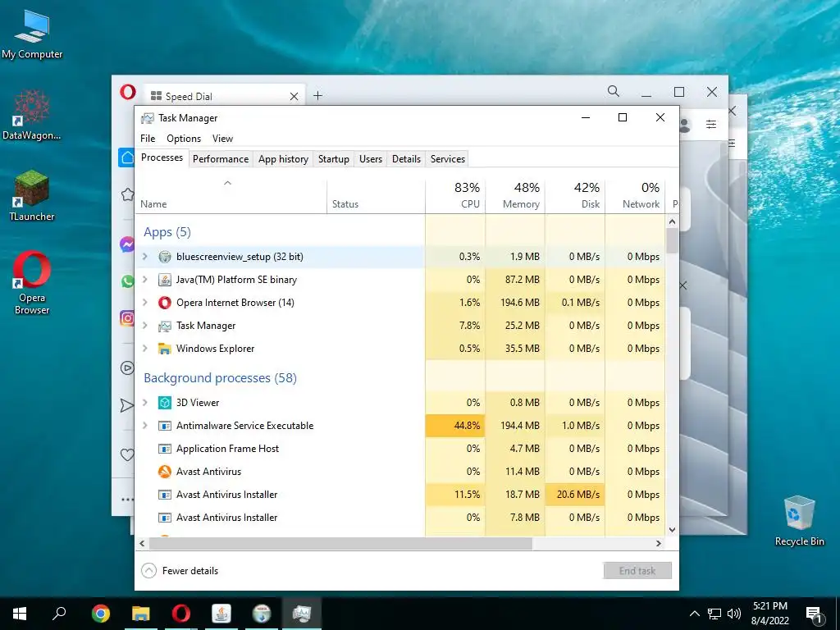Switch to the Details tab

click(406, 159)
